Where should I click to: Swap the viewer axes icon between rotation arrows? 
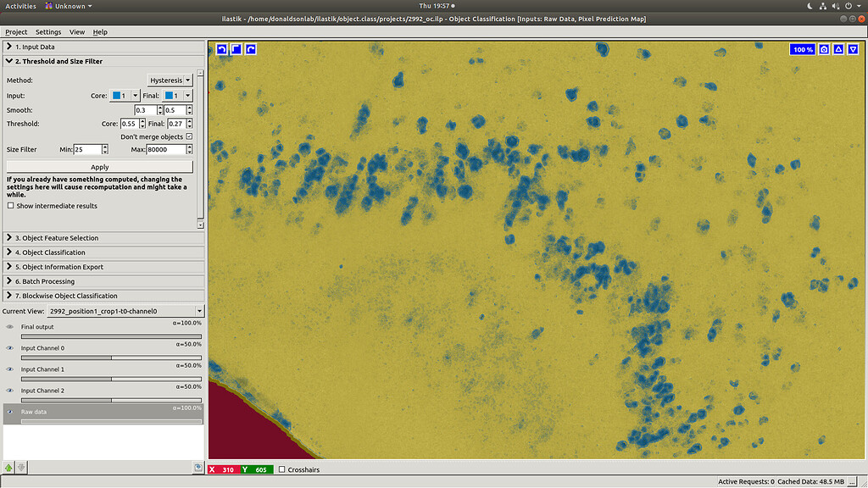(x=236, y=49)
